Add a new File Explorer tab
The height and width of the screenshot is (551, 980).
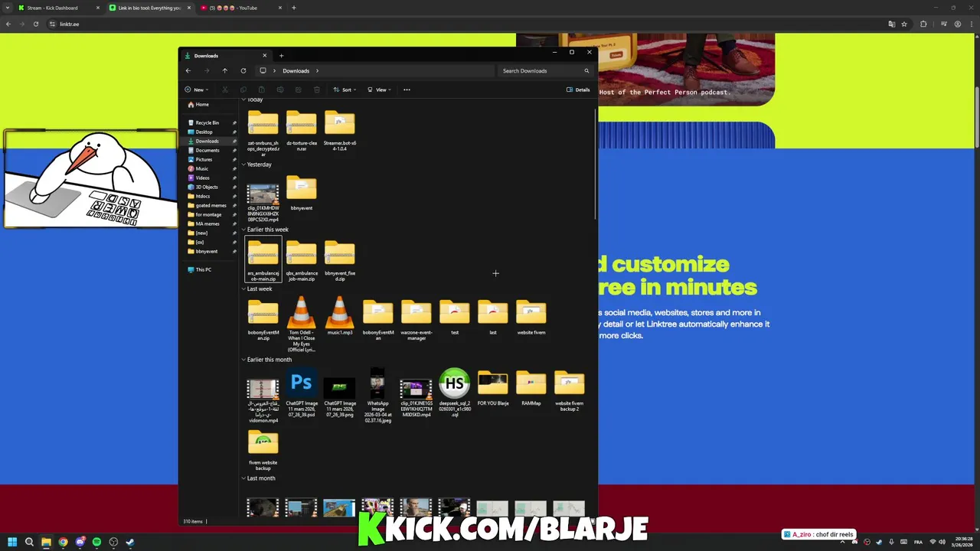[x=281, y=55]
